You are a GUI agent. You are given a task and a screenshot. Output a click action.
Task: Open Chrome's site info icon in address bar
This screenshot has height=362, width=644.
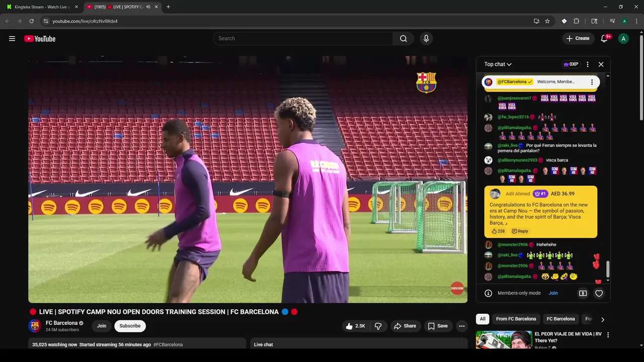click(x=45, y=21)
